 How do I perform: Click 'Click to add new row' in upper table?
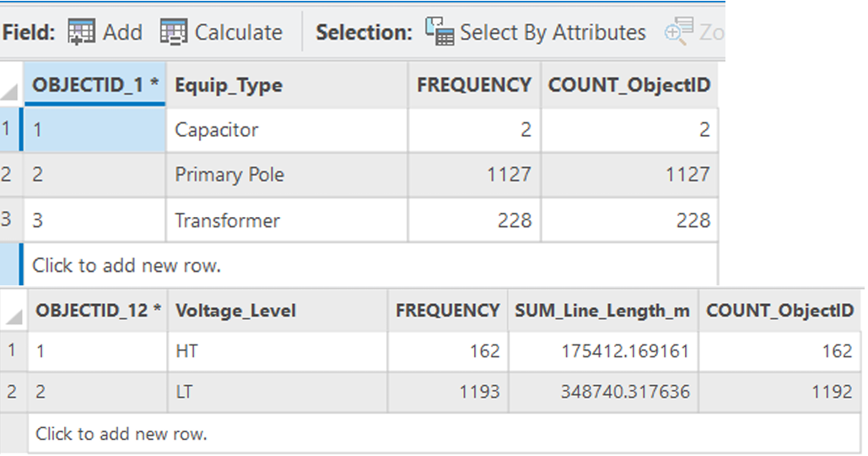pos(370,265)
